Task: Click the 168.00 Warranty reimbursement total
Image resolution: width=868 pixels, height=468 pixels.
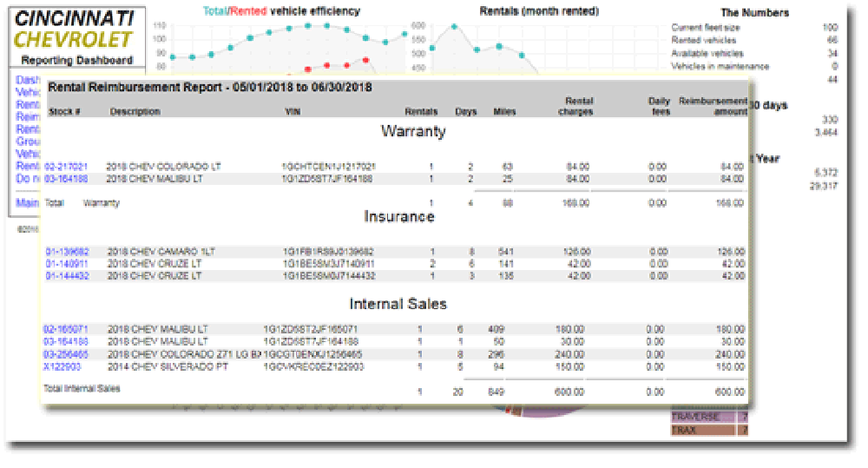Action: click(730, 203)
